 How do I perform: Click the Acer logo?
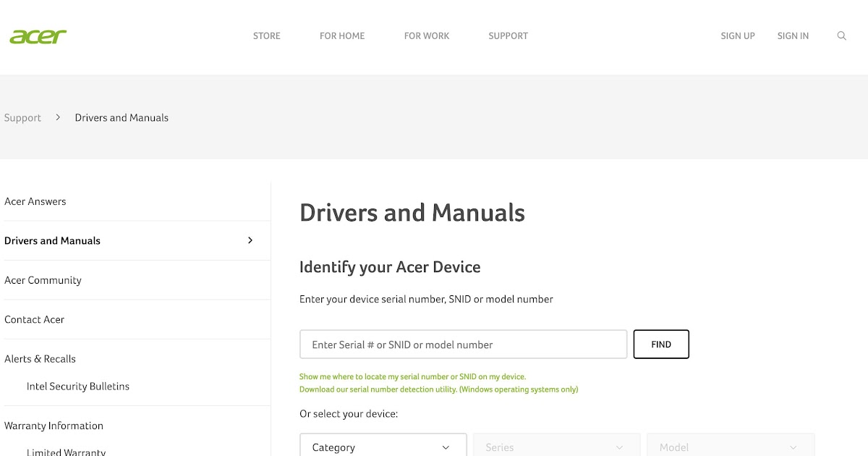(38, 36)
